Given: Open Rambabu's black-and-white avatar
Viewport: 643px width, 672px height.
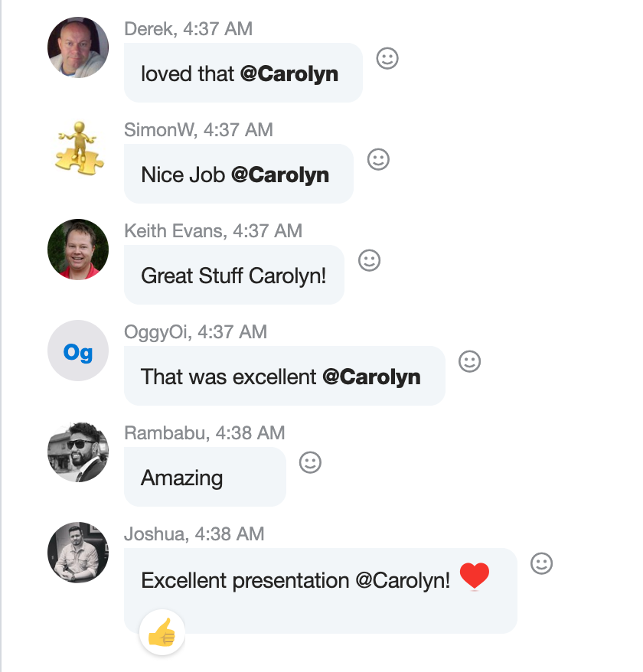Looking at the screenshot, I should (x=78, y=452).
